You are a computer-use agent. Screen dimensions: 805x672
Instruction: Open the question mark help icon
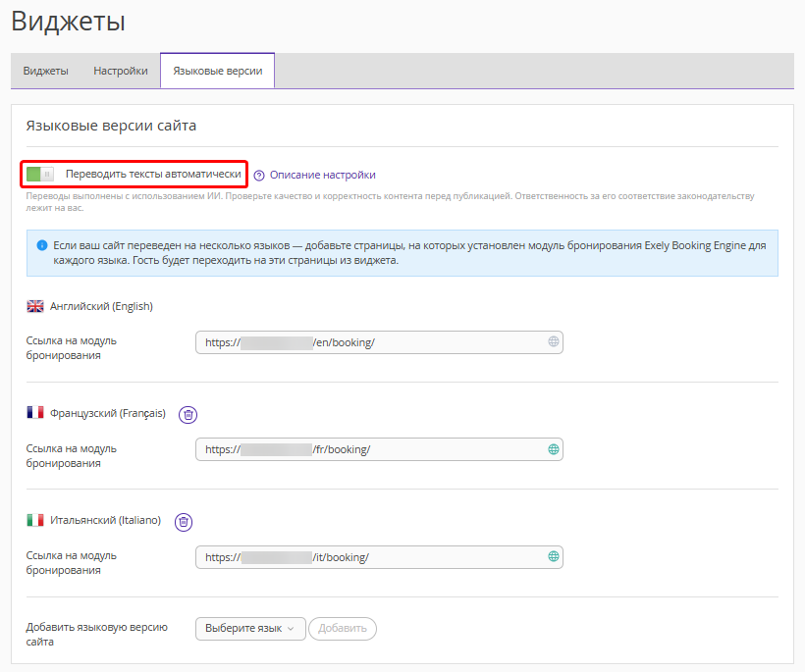[x=259, y=176]
